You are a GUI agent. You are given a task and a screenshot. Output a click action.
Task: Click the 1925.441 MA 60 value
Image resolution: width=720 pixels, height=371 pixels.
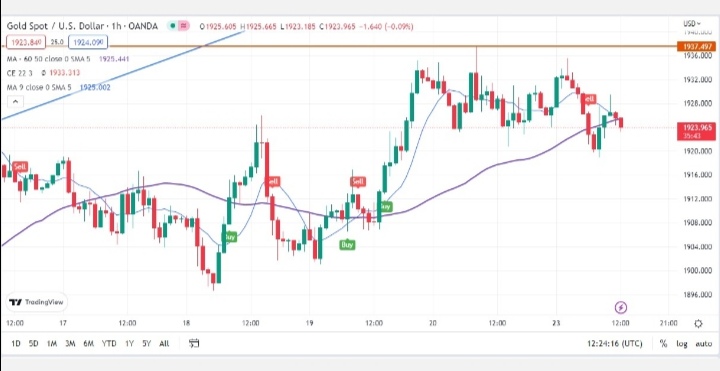(x=114, y=59)
